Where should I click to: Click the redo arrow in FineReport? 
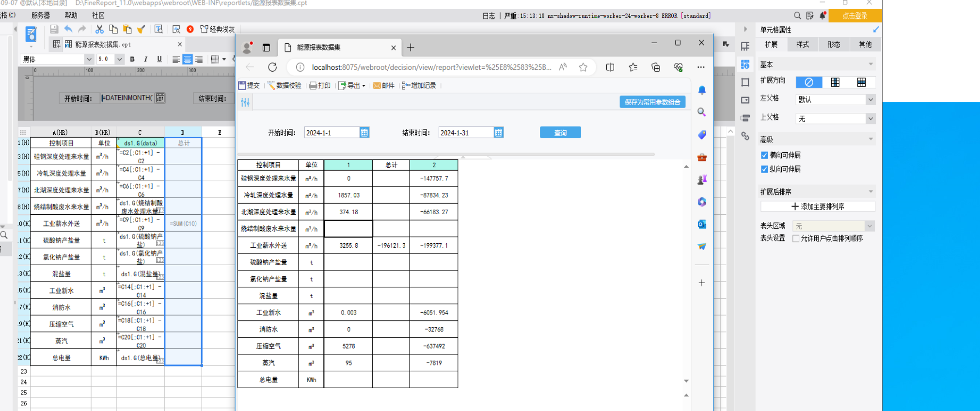82,29
